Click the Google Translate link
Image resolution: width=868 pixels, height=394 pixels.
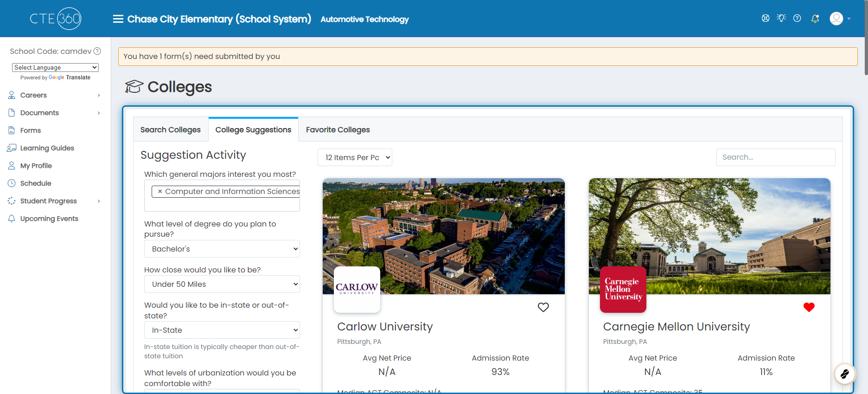70,78
